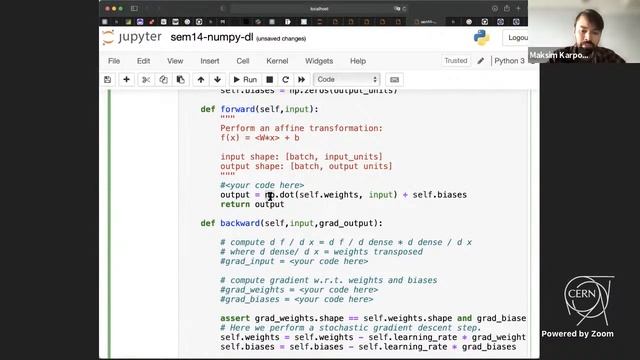Restart kernel and run all cells
Viewport: 640px width, 360px height.
point(301,80)
